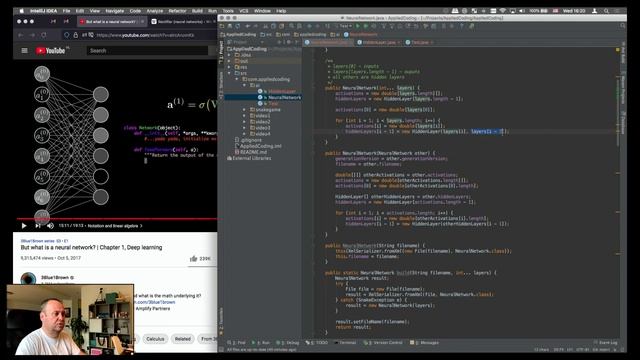Open the YouTube hamburger guide menu

coord(24,51)
